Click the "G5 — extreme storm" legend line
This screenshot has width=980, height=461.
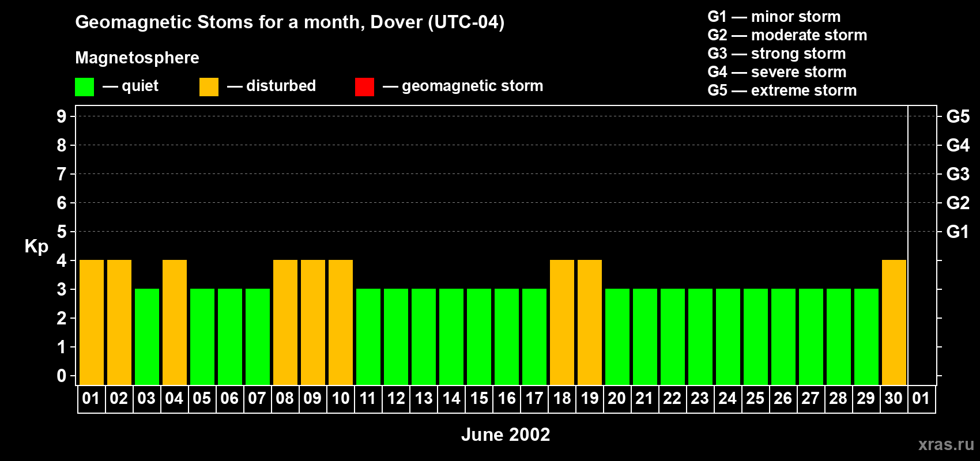(x=782, y=90)
